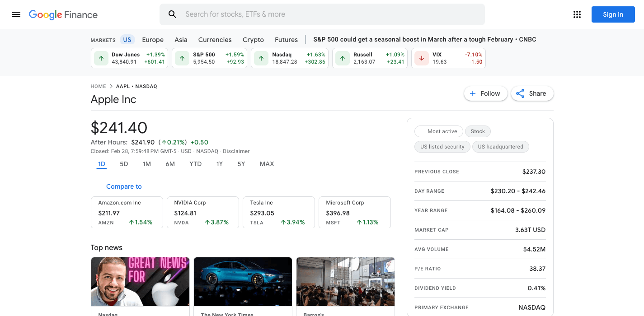Select the 1M chart range
The height and width of the screenshot is (316, 644).
click(x=147, y=164)
